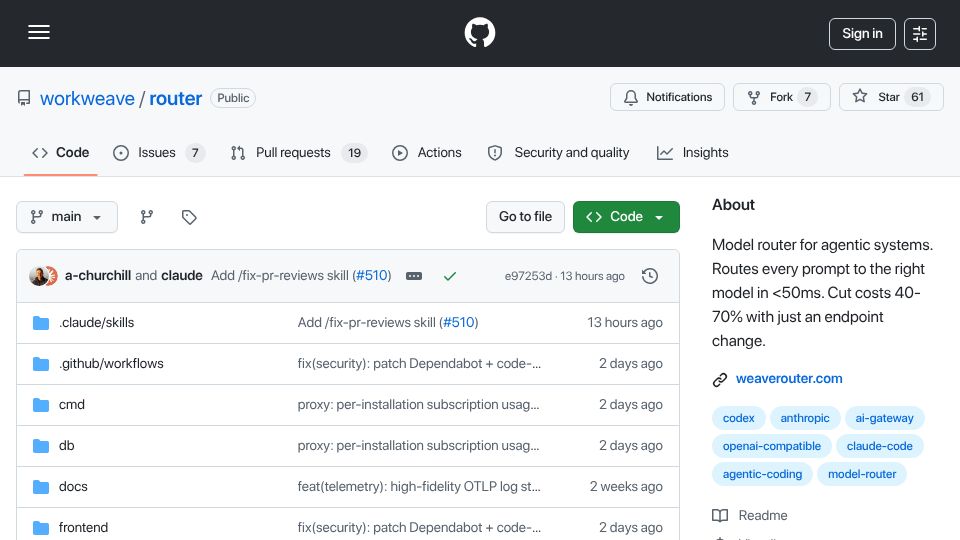Select the anthropic topic tag

pyautogui.click(x=804, y=418)
